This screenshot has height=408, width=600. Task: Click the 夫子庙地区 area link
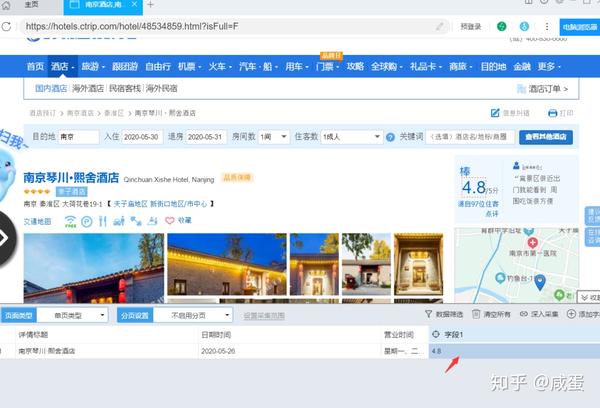coord(130,204)
